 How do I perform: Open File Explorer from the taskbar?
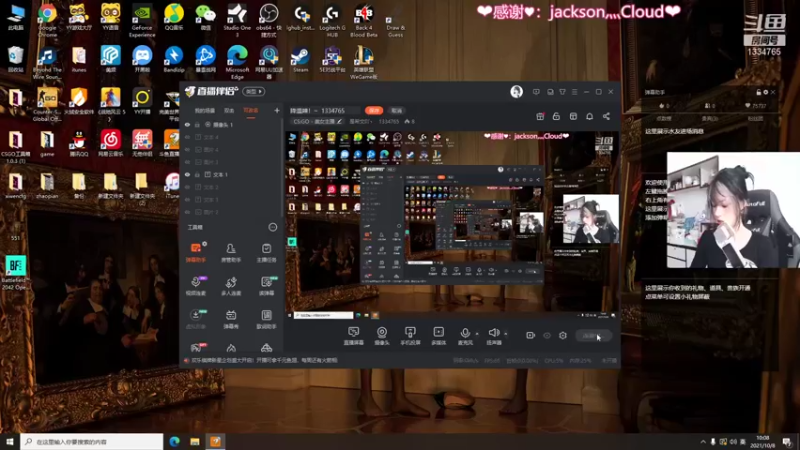(195, 441)
